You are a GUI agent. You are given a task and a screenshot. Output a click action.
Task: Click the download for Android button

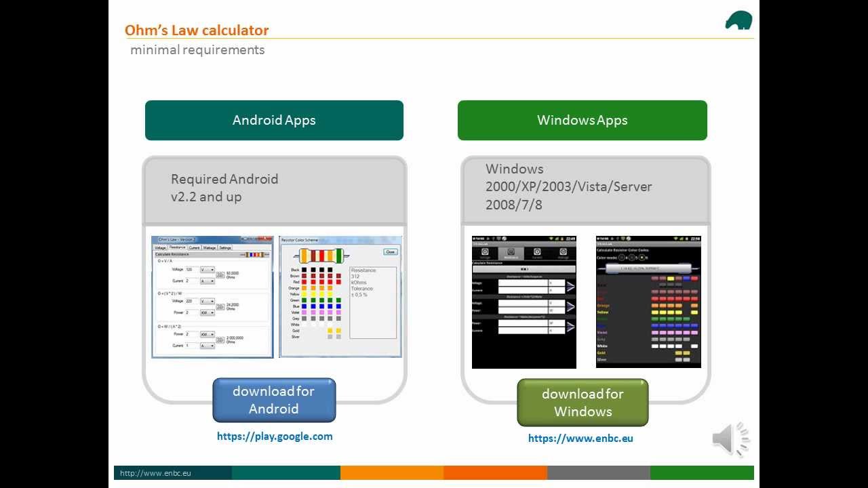[x=274, y=400]
